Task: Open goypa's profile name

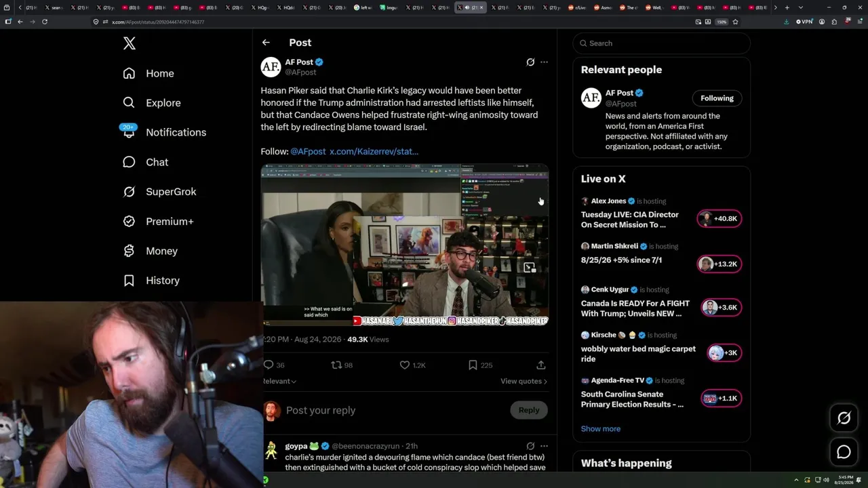Action: (296, 446)
